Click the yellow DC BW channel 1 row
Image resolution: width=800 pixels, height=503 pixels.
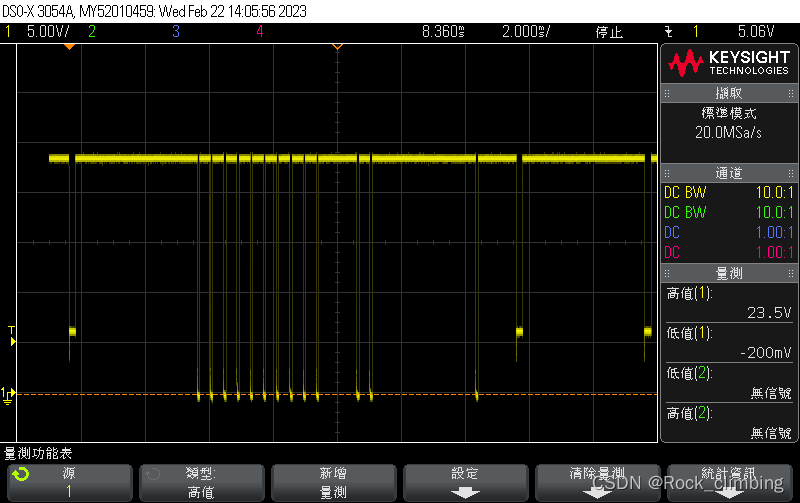click(729, 193)
